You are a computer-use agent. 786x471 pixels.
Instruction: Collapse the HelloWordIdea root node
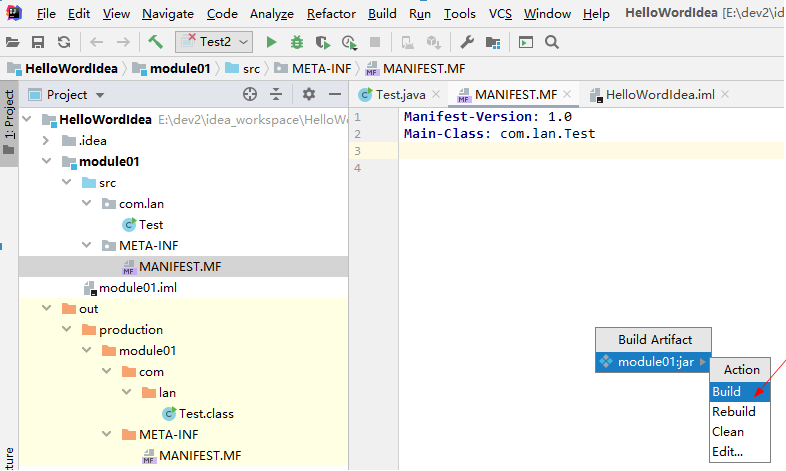[x=27, y=119]
